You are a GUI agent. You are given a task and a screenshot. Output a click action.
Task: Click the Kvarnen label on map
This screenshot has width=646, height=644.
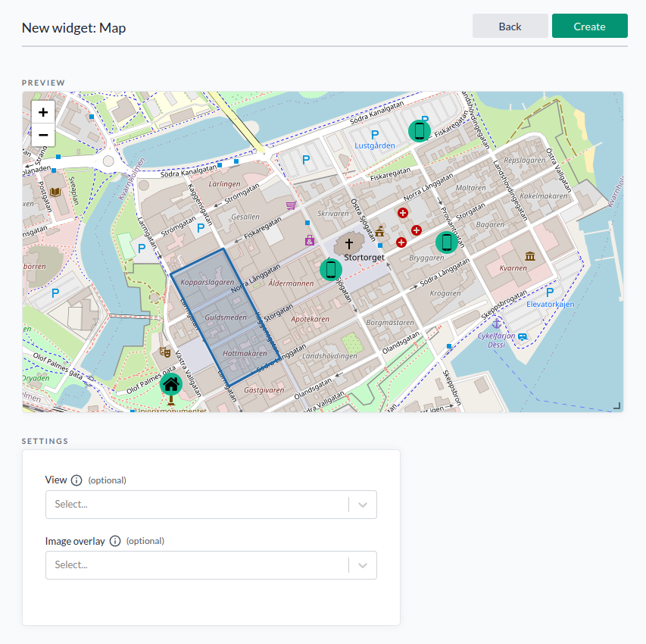(x=513, y=268)
